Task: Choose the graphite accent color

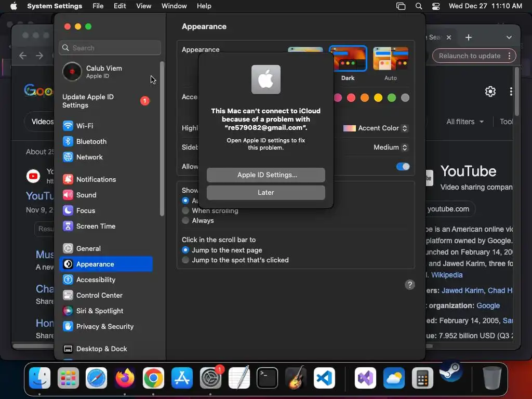Action: click(405, 98)
